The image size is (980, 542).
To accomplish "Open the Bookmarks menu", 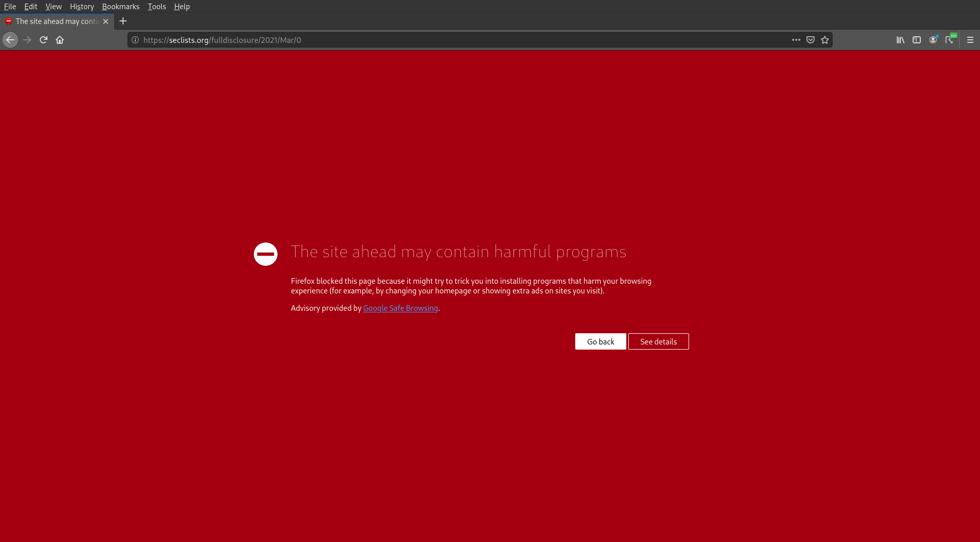I will [x=120, y=6].
